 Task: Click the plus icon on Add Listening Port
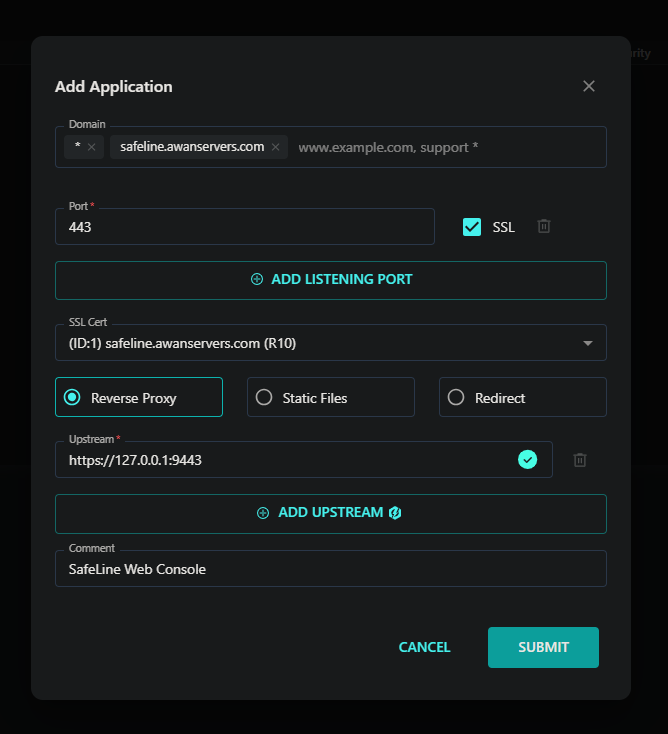click(x=257, y=279)
